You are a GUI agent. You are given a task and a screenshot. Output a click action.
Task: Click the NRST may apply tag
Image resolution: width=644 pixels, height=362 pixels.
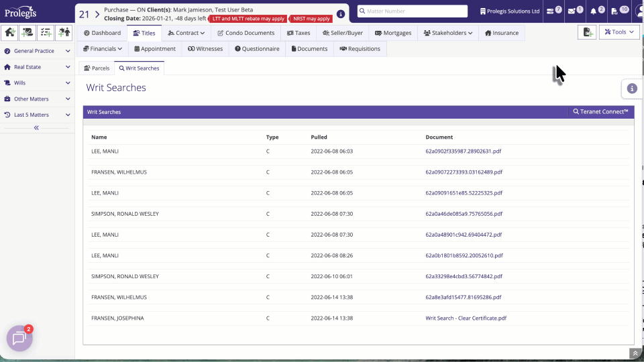pos(311,19)
